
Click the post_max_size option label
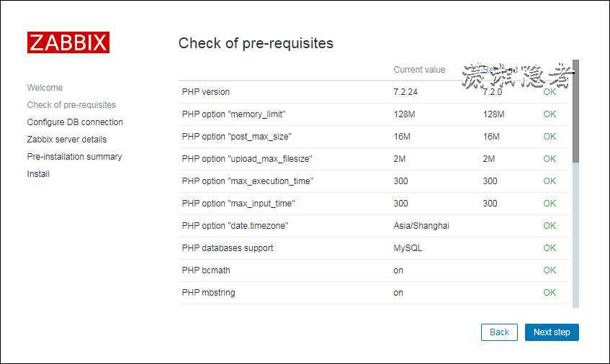click(x=236, y=137)
